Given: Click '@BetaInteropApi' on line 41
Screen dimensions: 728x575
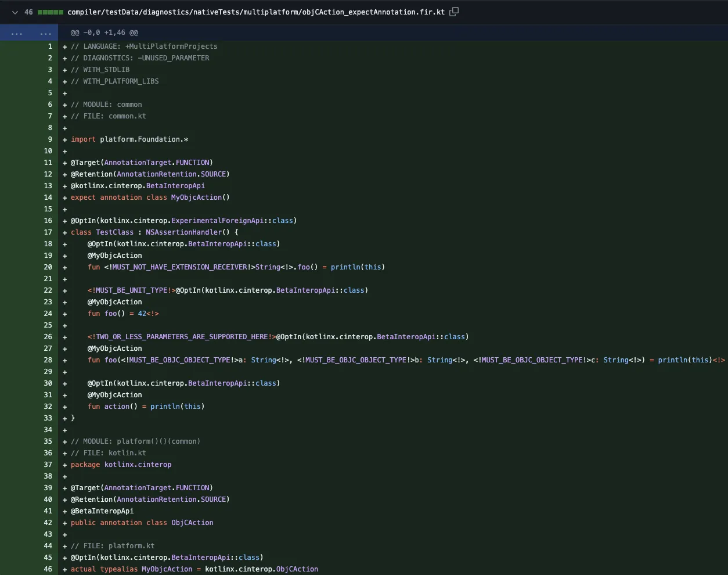Looking at the screenshot, I should point(102,511).
